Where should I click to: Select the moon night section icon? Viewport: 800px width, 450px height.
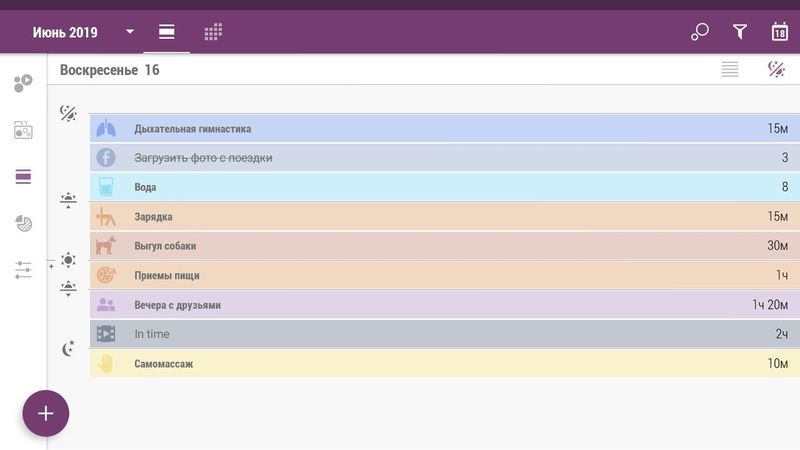tap(68, 348)
